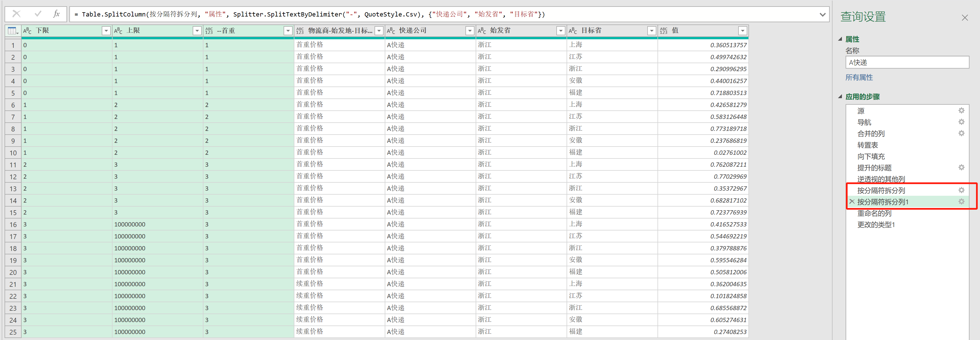This screenshot has height=340, width=980.
Task: Delete the 按分隔符拆分列1 step via X icon
Action: click(x=852, y=202)
